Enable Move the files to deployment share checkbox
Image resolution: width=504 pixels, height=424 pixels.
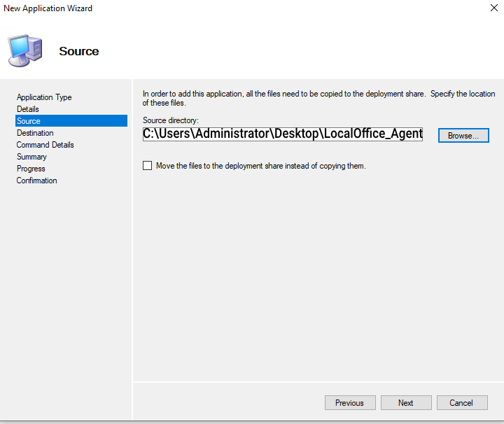pyautogui.click(x=147, y=166)
